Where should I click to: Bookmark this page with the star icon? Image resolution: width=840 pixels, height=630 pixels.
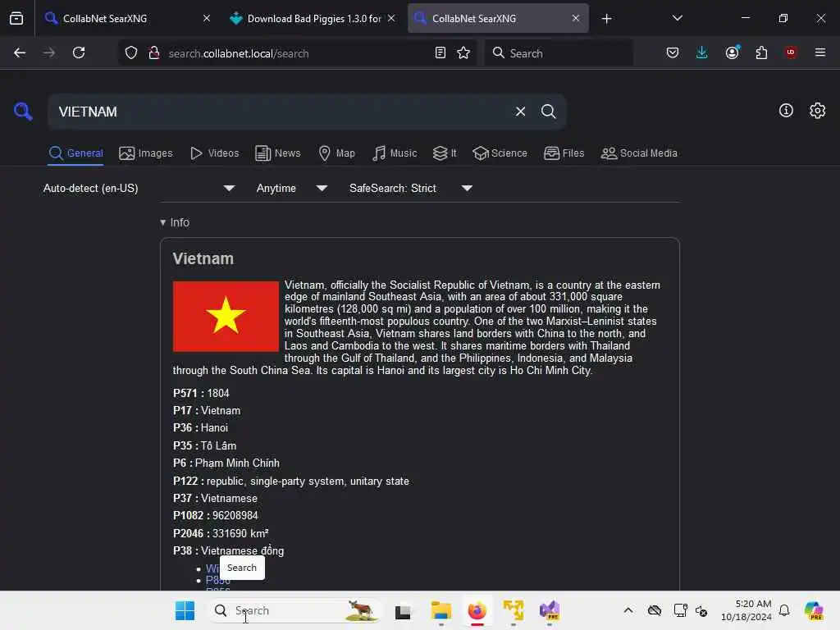coord(463,53)
